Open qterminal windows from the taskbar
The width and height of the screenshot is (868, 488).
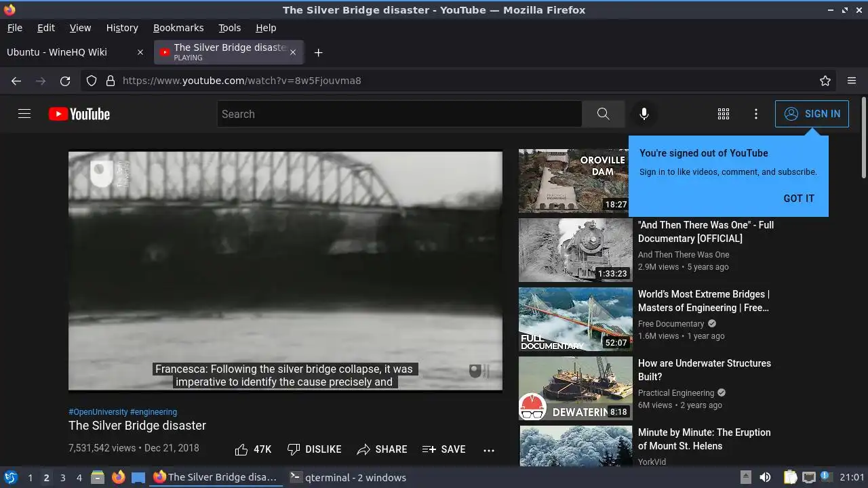(x=348, y=478)
